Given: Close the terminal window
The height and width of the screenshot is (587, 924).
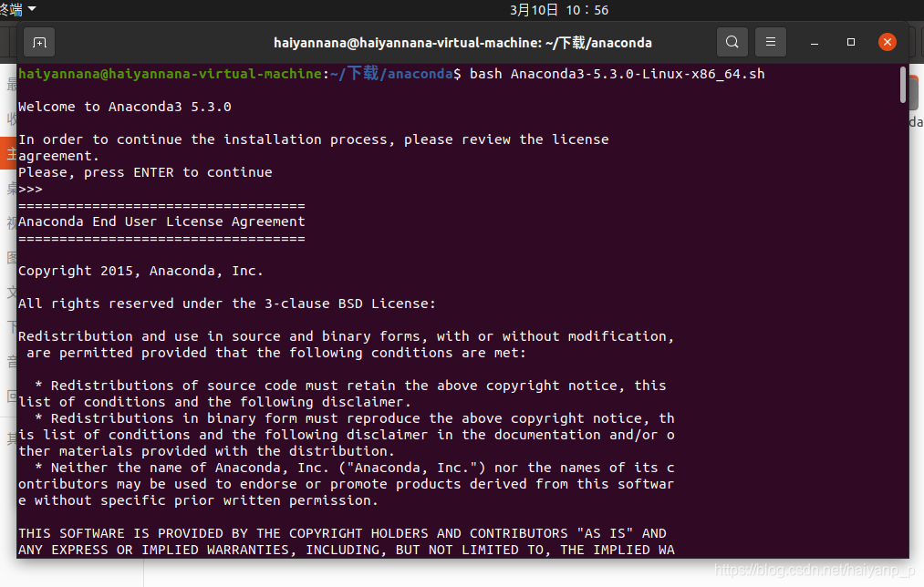Looking at the screenshot, I should pyautogui.click(x=887, y=43).
